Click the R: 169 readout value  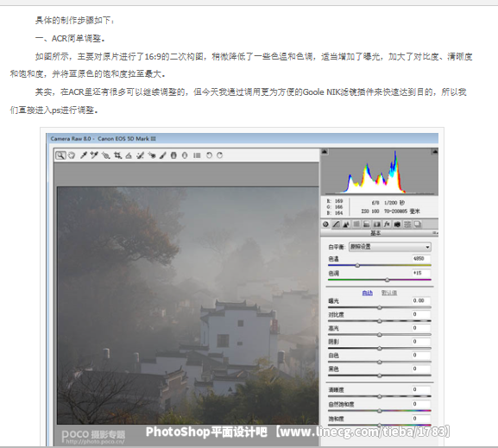point(335,201)
